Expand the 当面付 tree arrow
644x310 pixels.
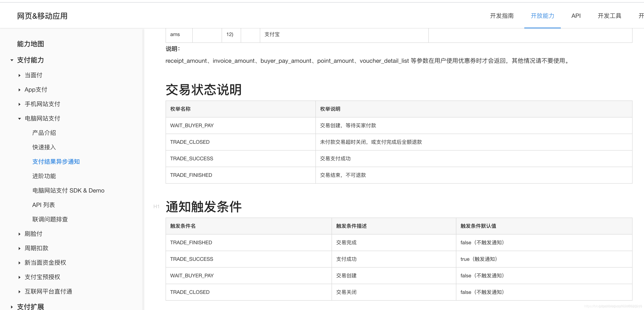click(x=20, y=75)
